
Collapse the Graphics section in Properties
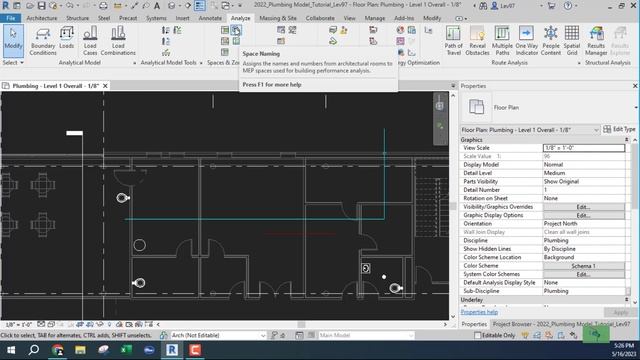point(627,140)
